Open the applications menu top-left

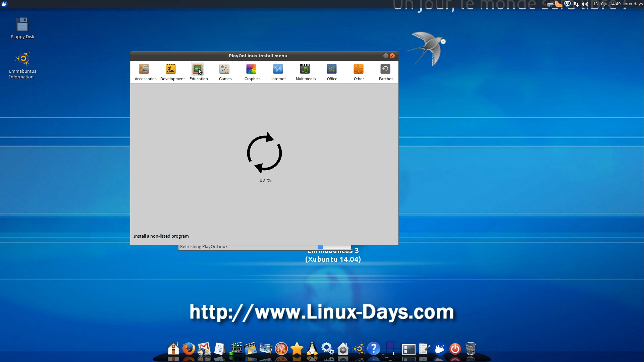pos(4,4)
